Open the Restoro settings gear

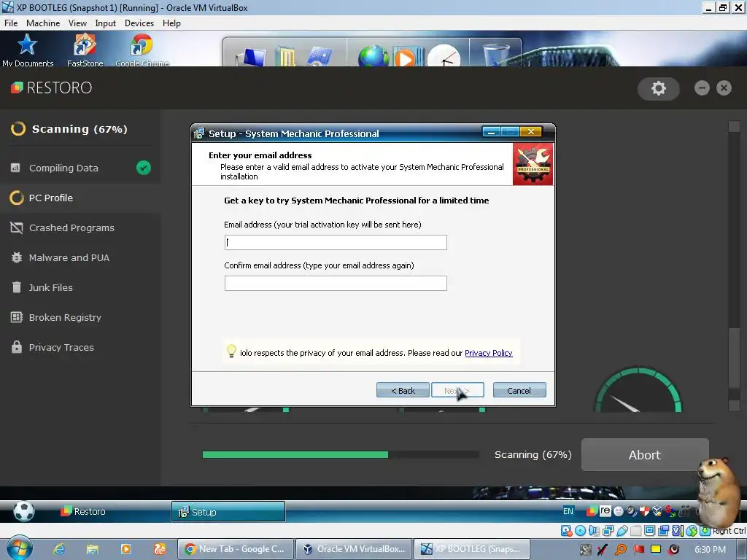click(658, 88)
